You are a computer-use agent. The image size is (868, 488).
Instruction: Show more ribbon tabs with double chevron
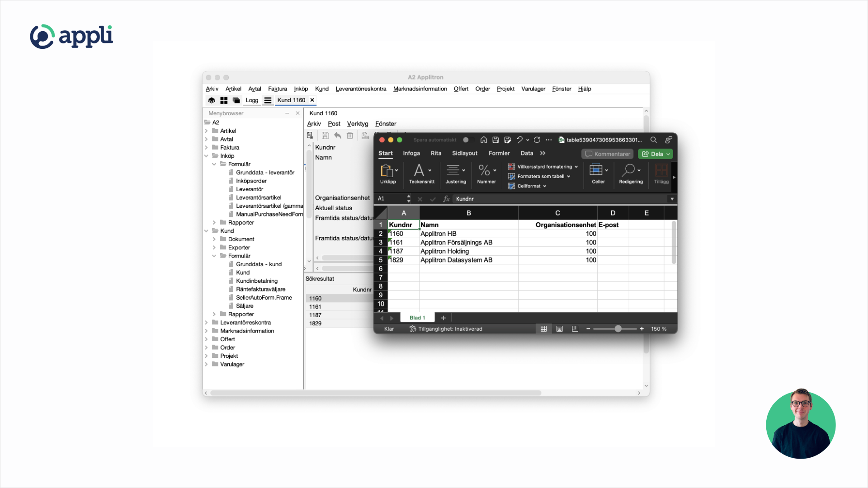[543, 153]
